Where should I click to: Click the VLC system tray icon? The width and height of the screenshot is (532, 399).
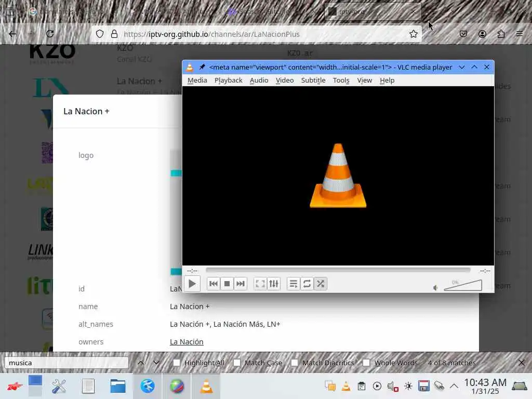345,386
